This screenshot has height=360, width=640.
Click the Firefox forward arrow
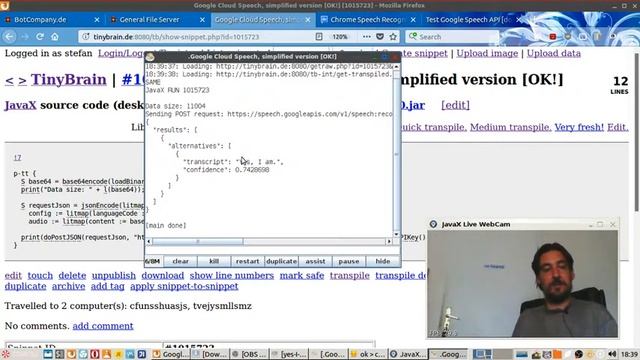(25, 37)
